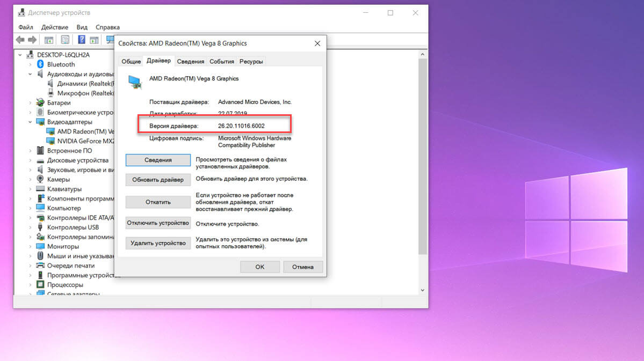This screenshot has height=361, width=644.
Task: Click the Back arrow in Device Manager toolbar
Action: pyautogui.click(x=20, y=40)
